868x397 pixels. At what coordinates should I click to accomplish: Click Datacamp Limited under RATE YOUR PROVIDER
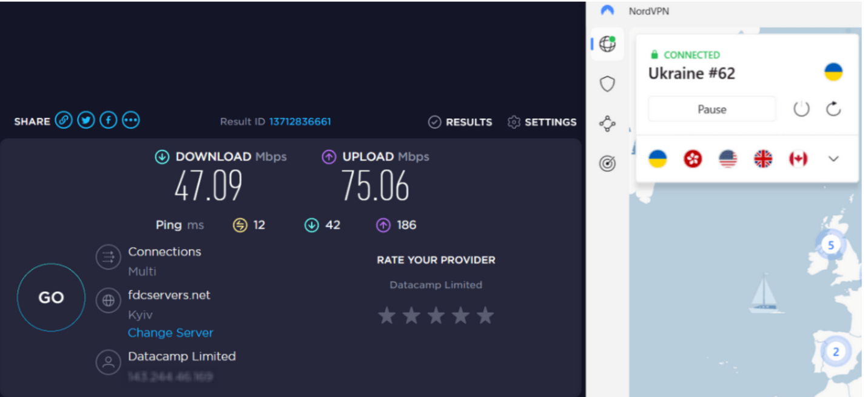click(436, 285)
